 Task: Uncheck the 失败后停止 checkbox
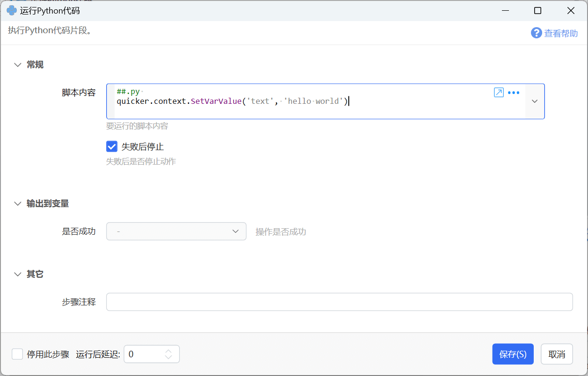coord(112,147)
